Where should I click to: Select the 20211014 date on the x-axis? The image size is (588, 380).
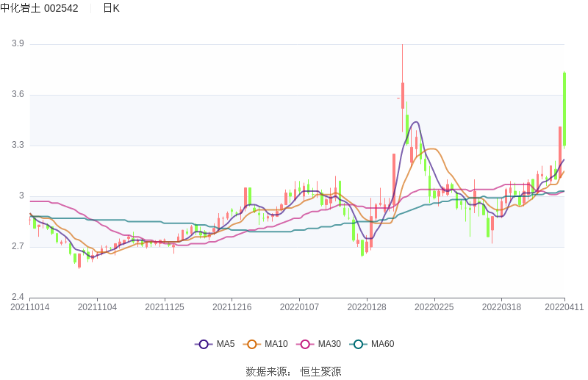(x=30, y=307)
